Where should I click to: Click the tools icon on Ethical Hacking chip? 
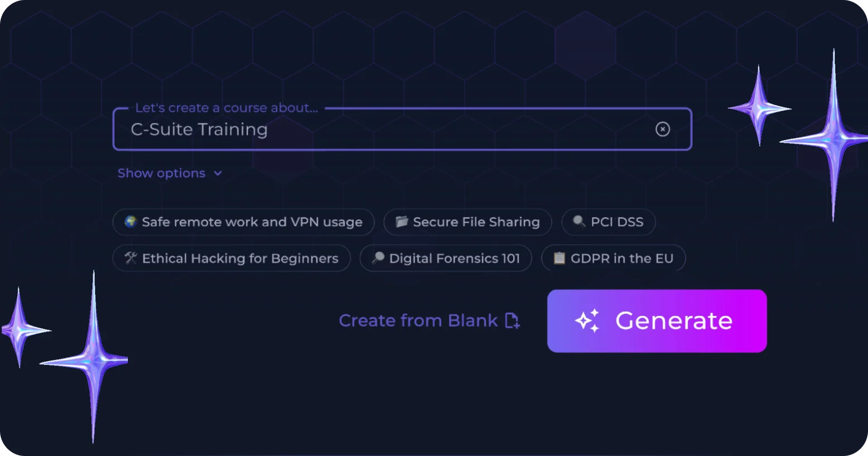click(x=131, y=258)
